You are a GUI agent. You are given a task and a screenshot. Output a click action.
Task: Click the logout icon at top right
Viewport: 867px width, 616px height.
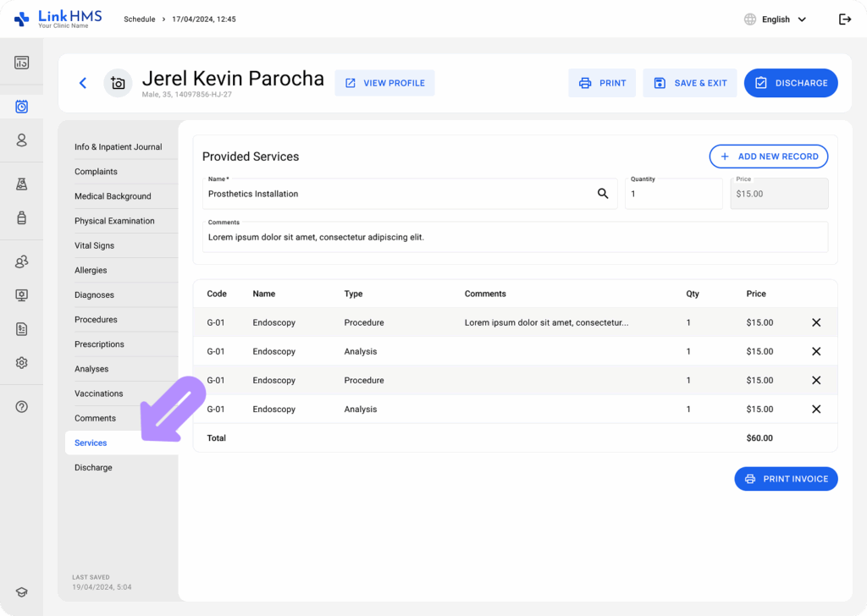(845, 19)
